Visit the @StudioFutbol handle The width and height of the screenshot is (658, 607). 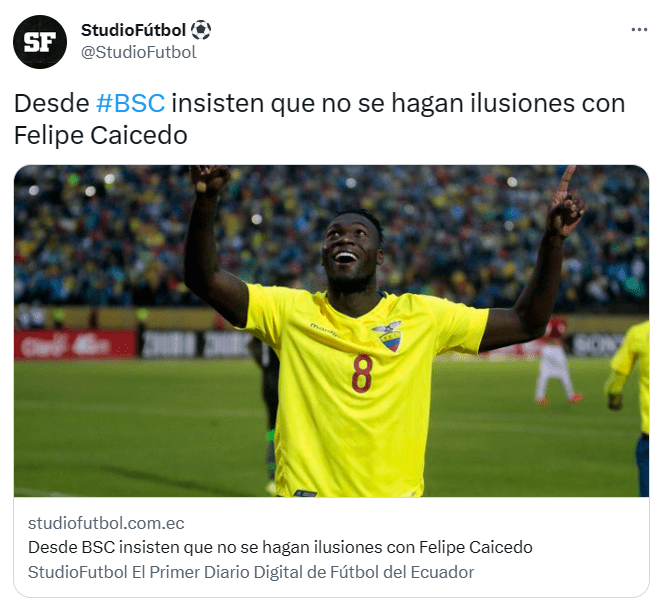click(138, 52)
